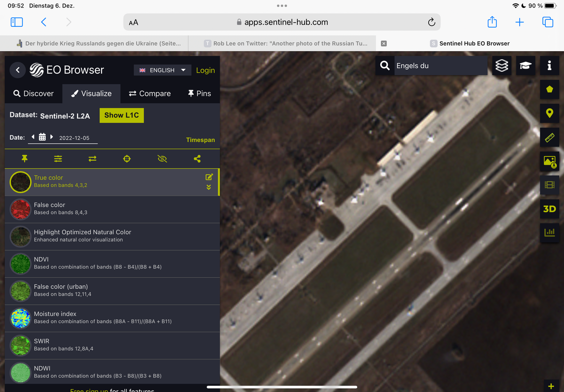Open the education mode graduation cap
The width and height of the screenshot is (564, 392).
[525, 66]
